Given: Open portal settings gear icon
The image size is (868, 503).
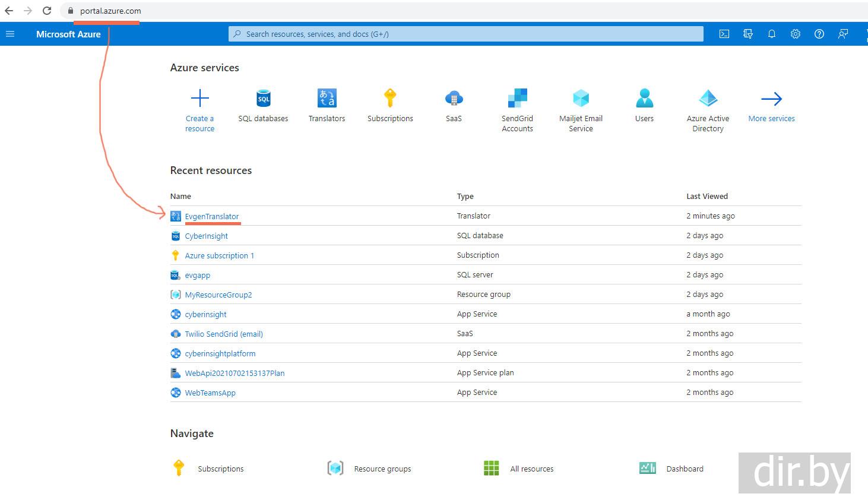Looking at the screenshot, I should 796,34.
